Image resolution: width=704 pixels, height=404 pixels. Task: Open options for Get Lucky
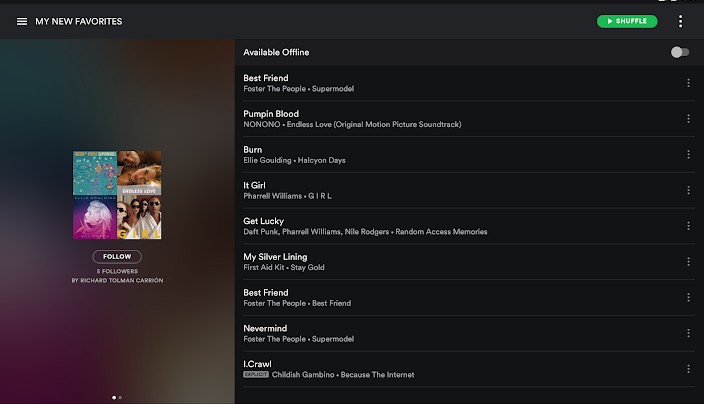coord(688,226)
